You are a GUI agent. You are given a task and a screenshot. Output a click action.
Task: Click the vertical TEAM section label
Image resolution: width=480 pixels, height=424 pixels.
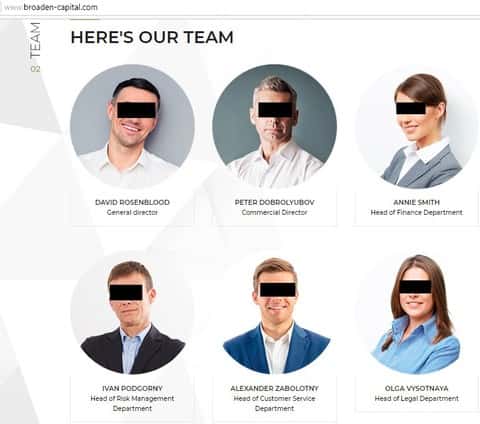click(35, 40)
